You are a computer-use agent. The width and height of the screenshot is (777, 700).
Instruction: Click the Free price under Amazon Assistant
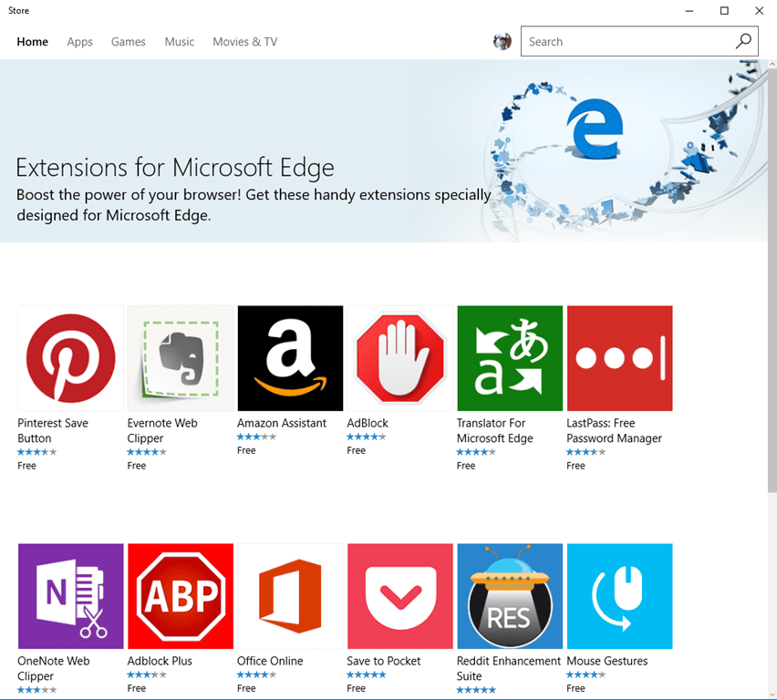click(246, 450)
